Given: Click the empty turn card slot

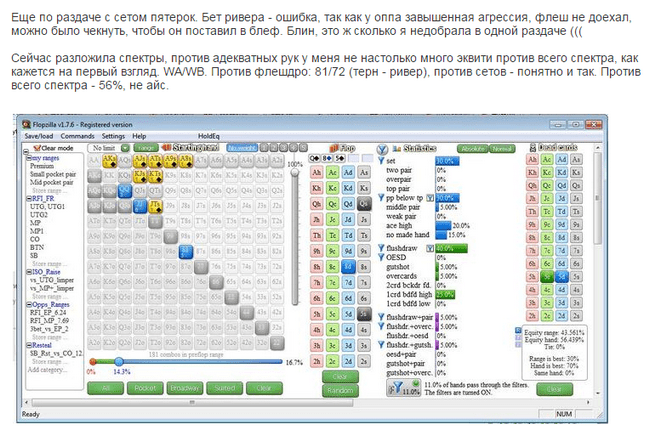Looking at the screenshot, I should point(353,158).
